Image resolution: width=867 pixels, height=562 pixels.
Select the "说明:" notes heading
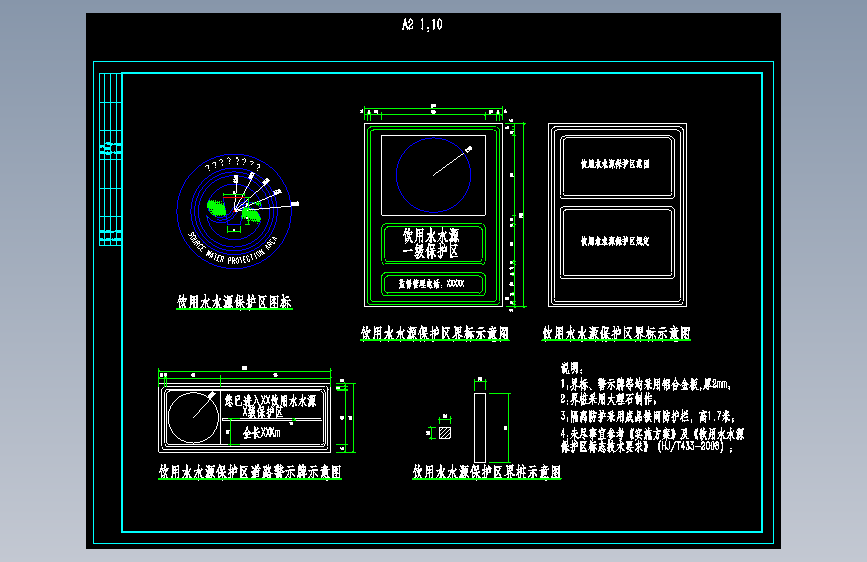click(572, 368)
